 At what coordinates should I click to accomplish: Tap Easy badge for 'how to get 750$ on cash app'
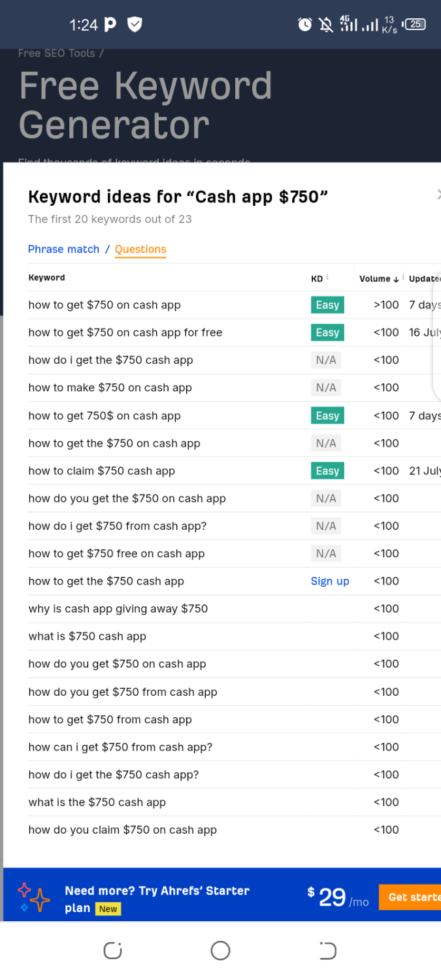tap(327, 416)
